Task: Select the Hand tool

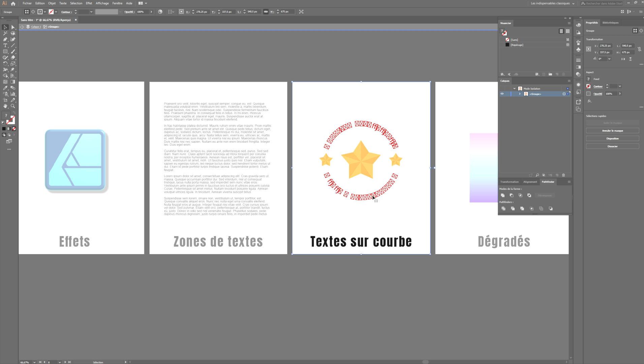Action: click(5, 106)
